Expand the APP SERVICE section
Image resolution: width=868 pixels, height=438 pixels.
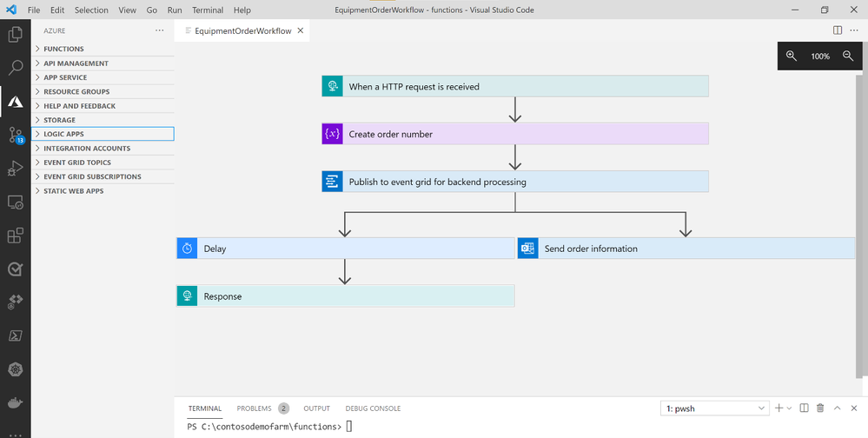(x=103, y=77)
